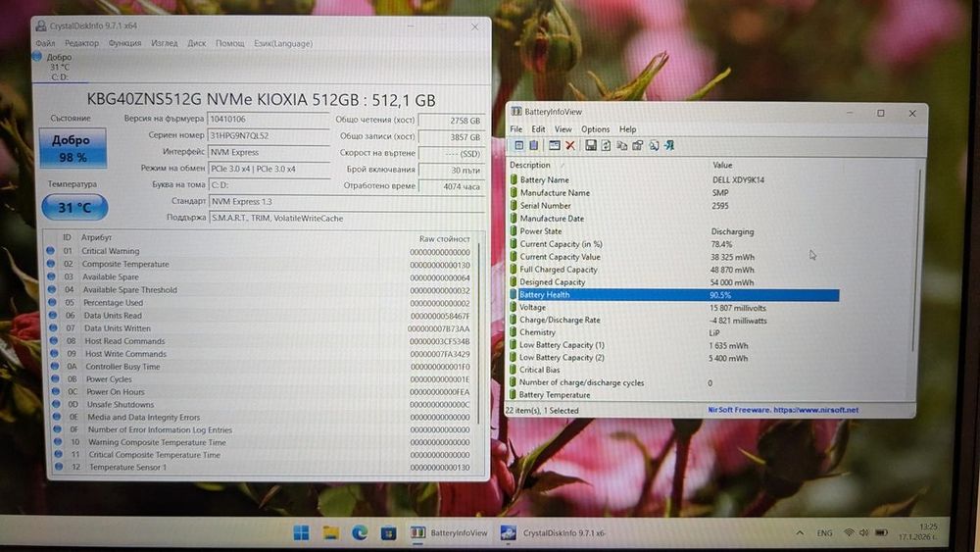Image resolution: width=980 pixels, height=552 pixels.
Task: Click the PCIe 3.0 x4 transfer mode field
Action: coord(269,169)
